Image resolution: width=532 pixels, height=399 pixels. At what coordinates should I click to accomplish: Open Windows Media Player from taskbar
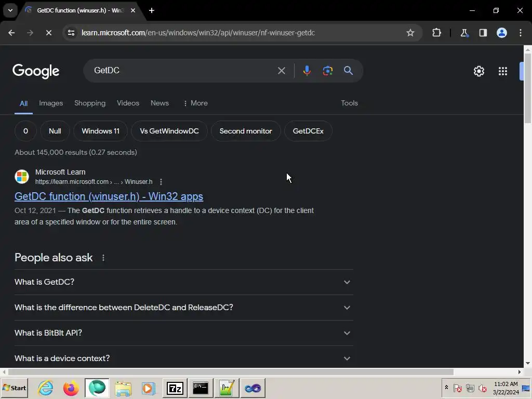(149, 388)
